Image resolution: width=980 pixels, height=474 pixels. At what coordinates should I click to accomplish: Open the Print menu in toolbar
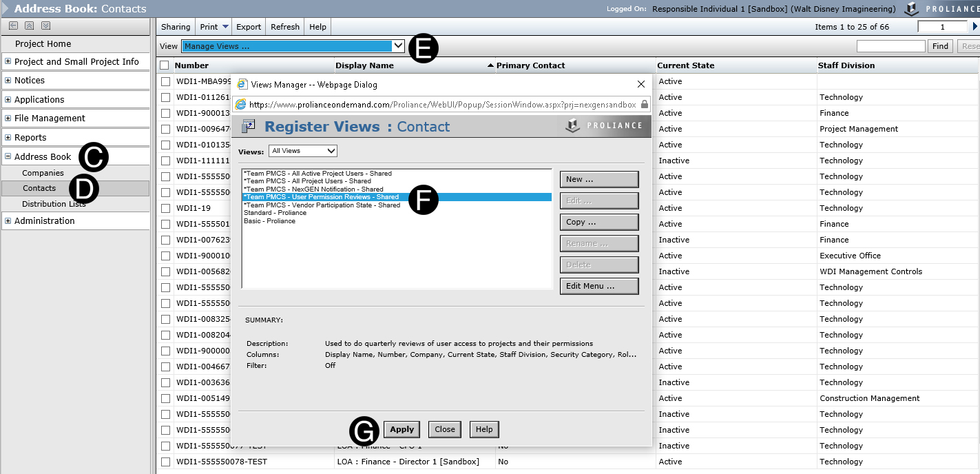pyautogui.click(x=214, y=27)
